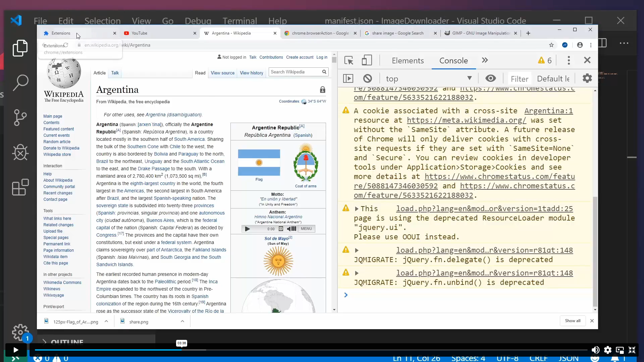Seek the video progress bar
The height and width of the screenshot is (362, 644).
pos(311,350)
